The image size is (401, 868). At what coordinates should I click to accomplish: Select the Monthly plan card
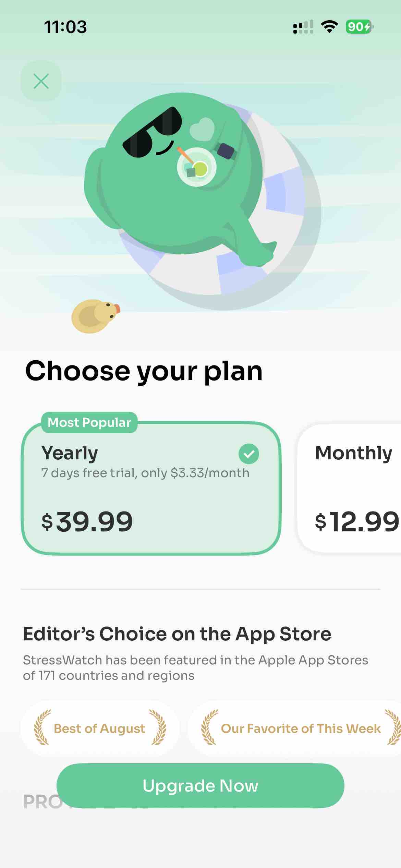[349, 488]
